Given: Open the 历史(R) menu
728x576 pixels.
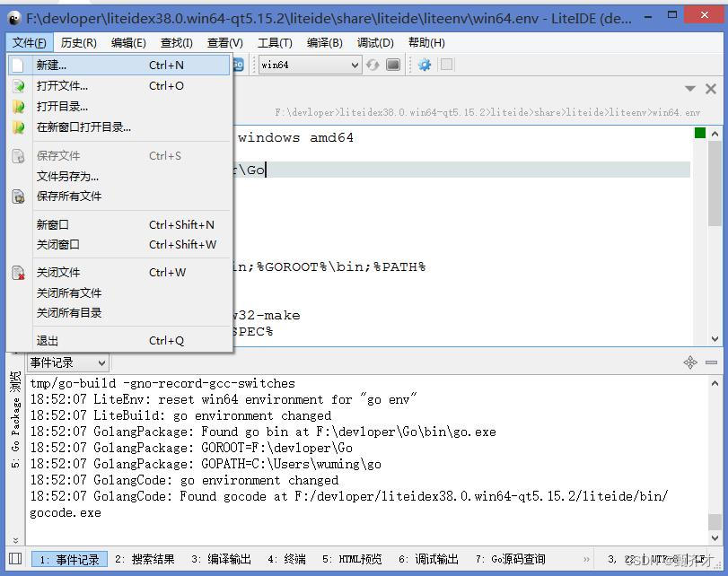Looking at the screenshot, I should (x=78, y=43).
